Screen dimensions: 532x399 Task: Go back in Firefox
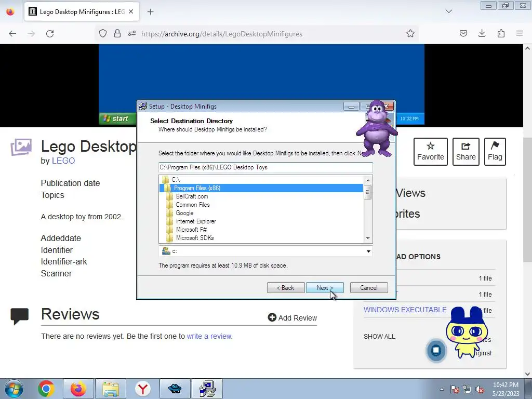coord(12,34)
